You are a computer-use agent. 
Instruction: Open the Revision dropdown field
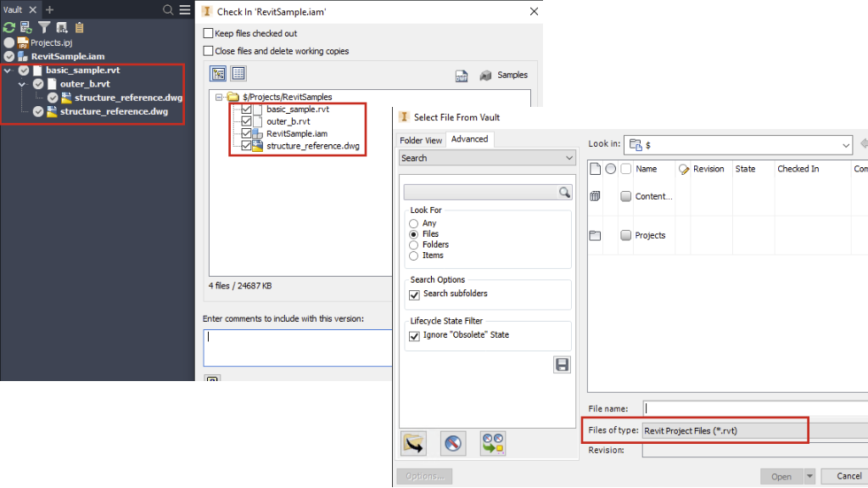(756, 451)
